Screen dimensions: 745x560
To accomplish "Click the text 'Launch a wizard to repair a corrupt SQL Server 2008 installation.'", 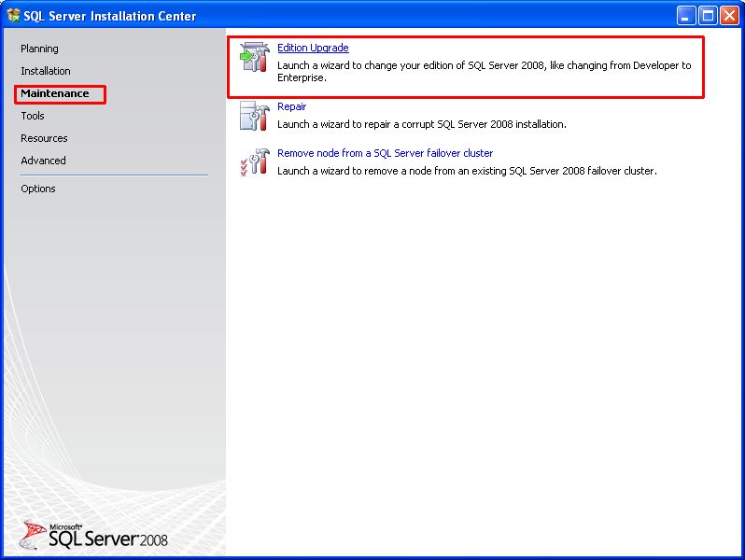I will (422, 124).
